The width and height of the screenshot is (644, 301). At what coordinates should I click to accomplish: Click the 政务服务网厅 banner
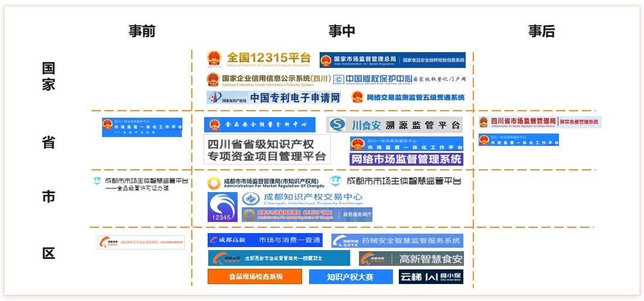click(x=307, y=214)
